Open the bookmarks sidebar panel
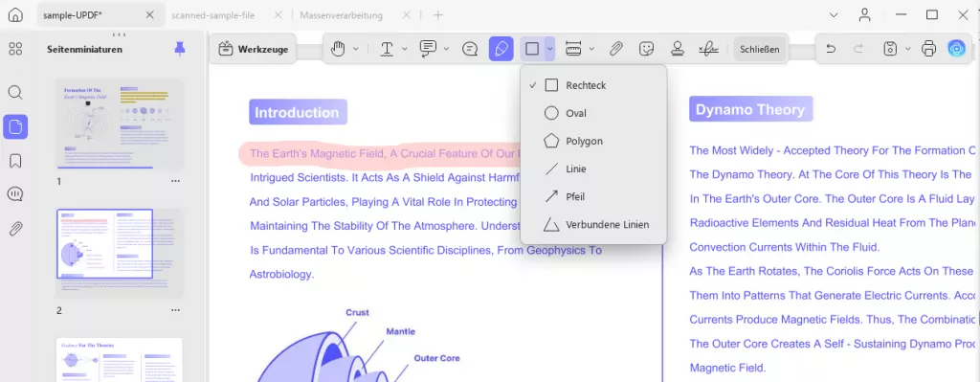Image resolution: width=980 pixels, height=382 pixels. coord(15,161)
